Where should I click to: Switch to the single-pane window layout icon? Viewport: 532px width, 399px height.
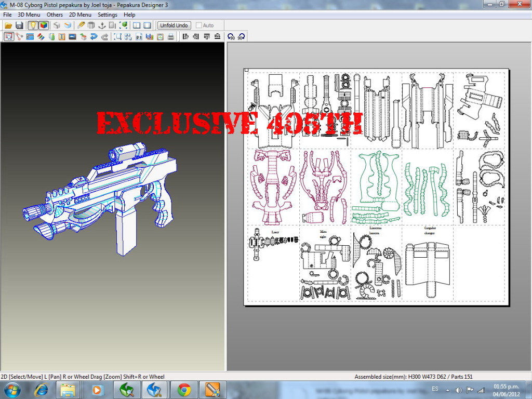pos(147,25)
